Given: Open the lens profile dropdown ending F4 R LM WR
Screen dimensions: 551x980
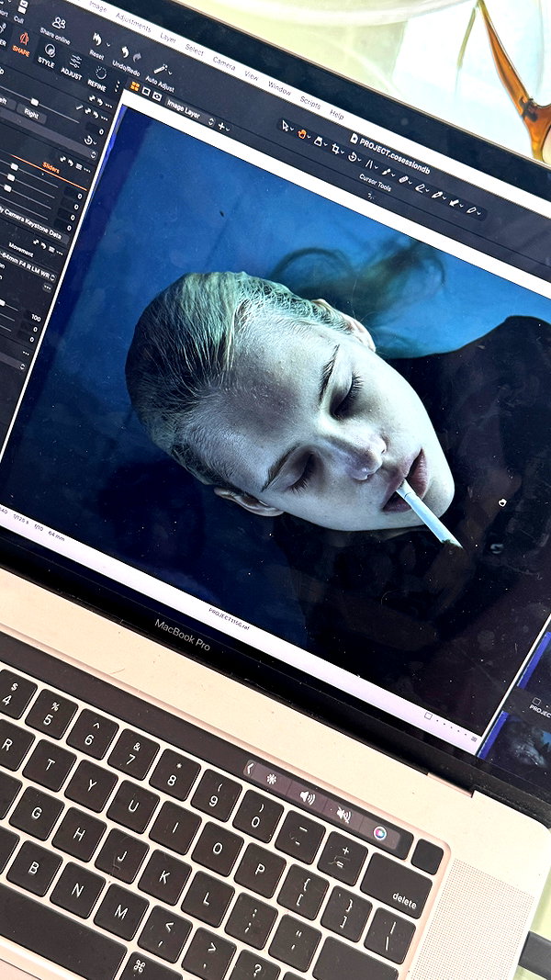Looking at the screenshot, I should click(x=27, y=265).
